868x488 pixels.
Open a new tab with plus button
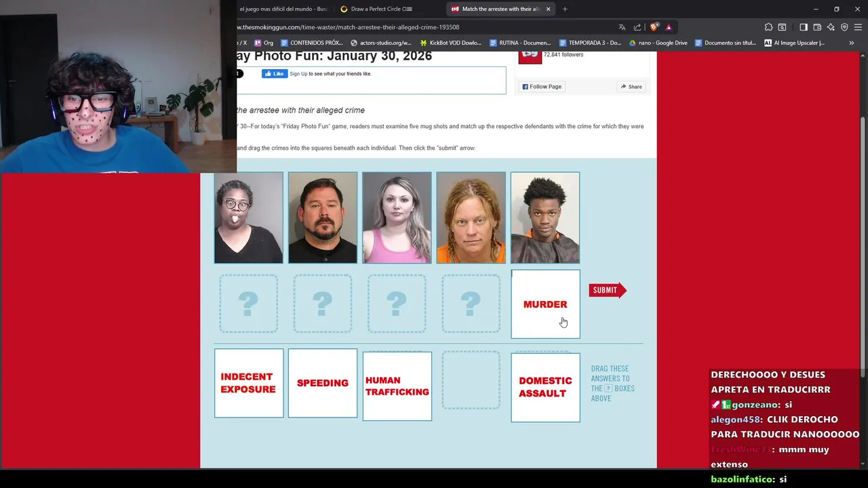565,9
